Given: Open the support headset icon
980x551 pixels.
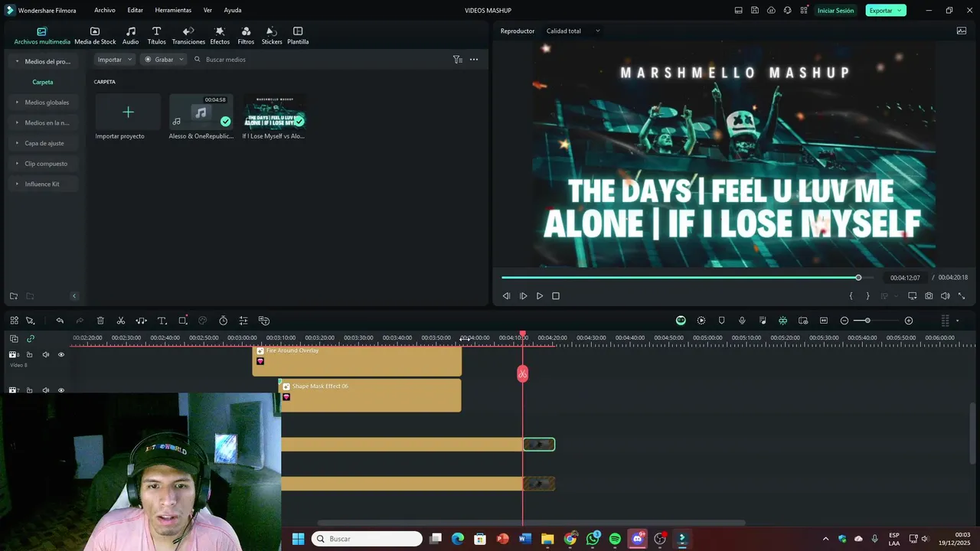Looking at the screenshot, I should pos(787,11).
